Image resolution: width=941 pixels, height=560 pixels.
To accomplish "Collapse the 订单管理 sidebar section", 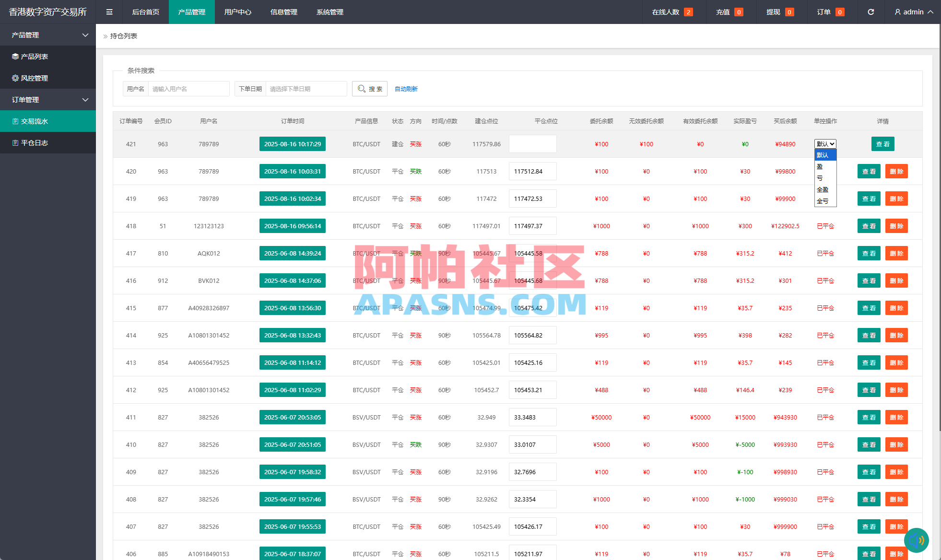I will (x=48, y=99).
